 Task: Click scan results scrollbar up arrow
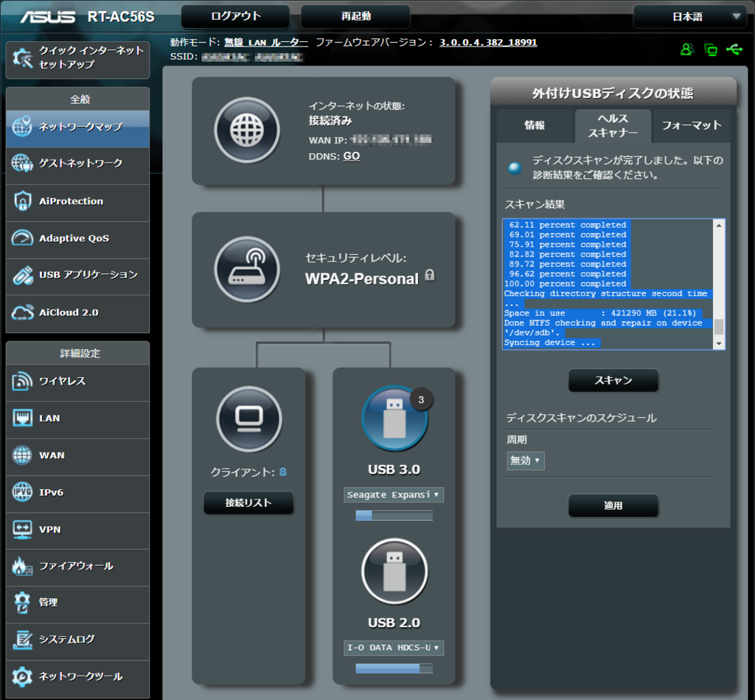[719, 225]
